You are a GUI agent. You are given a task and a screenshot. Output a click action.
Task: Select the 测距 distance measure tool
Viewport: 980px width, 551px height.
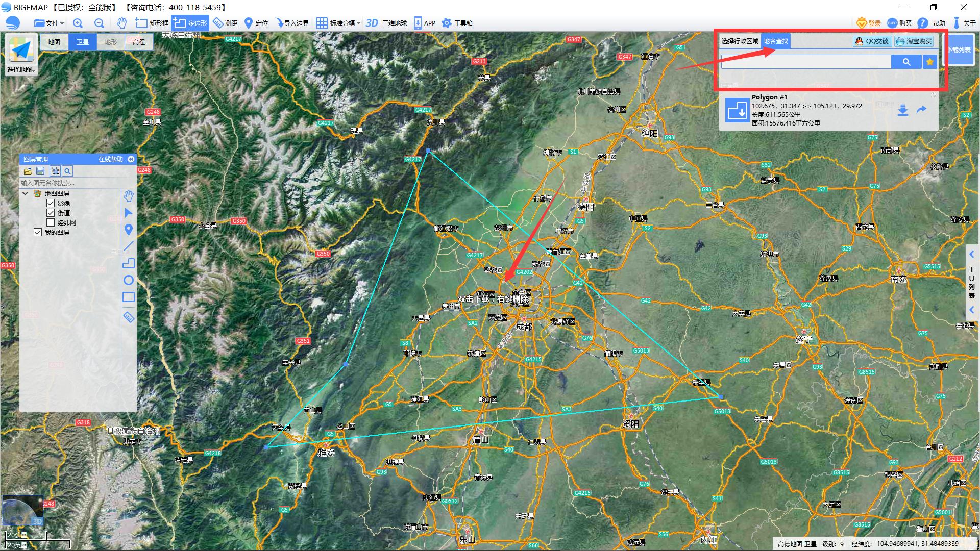[x=225, y=23]
